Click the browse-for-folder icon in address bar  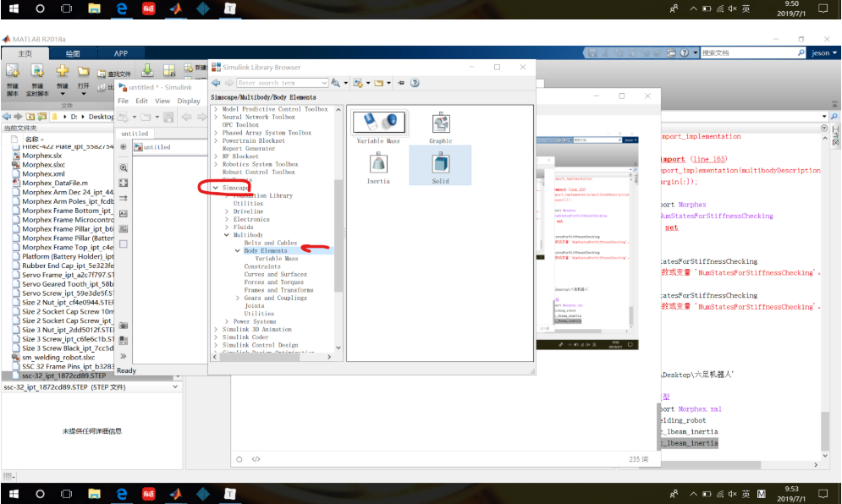point(41,117)
